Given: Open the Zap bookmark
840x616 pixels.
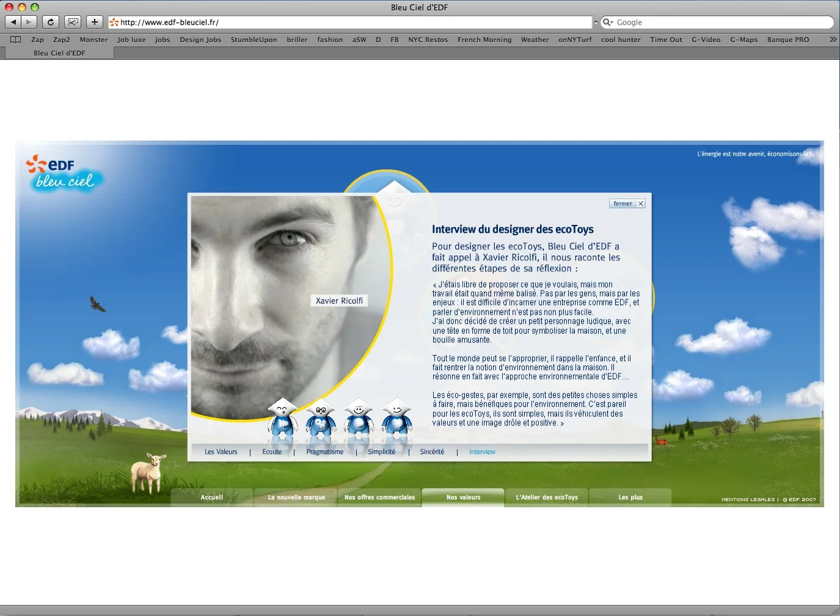Looking at the screenshot, I should point(37,39).
